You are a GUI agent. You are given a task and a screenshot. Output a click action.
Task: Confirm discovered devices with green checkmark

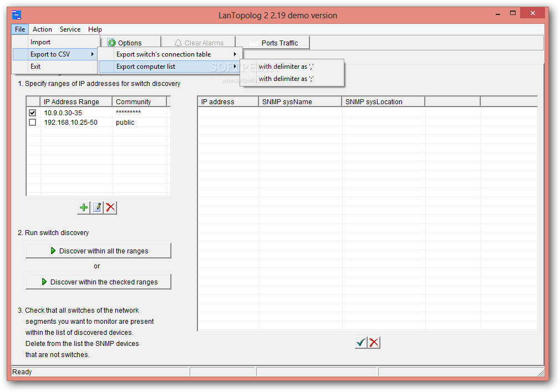point(361,343)
